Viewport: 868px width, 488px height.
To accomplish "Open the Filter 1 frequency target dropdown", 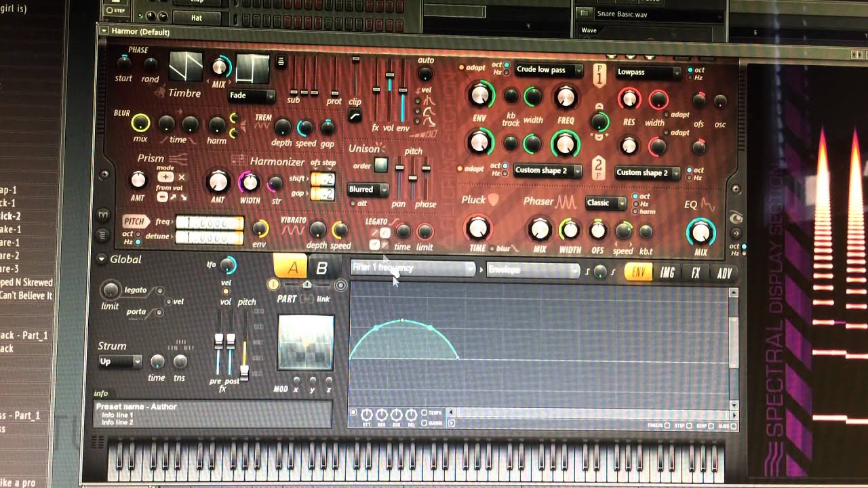I will tap(413, 268).
